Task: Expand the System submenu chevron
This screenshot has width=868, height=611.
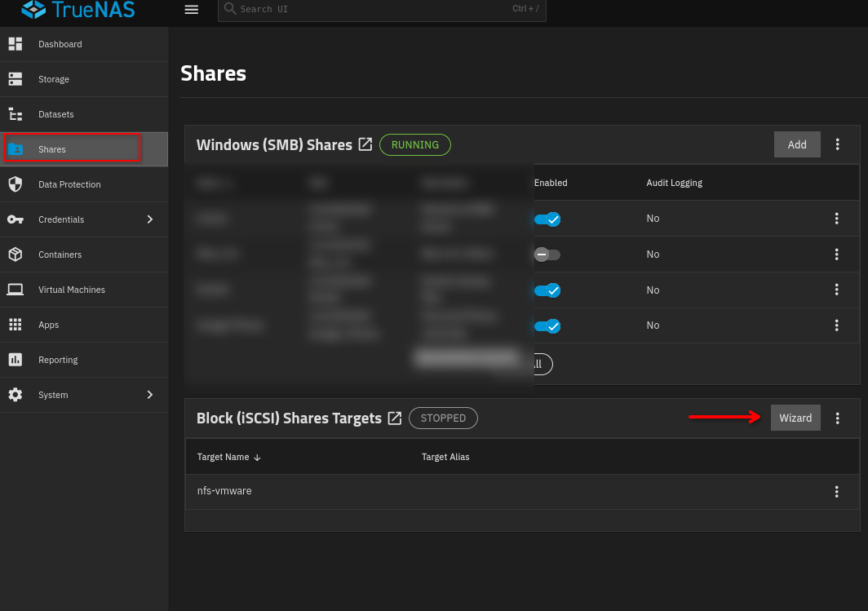Action: coord(150,395)
